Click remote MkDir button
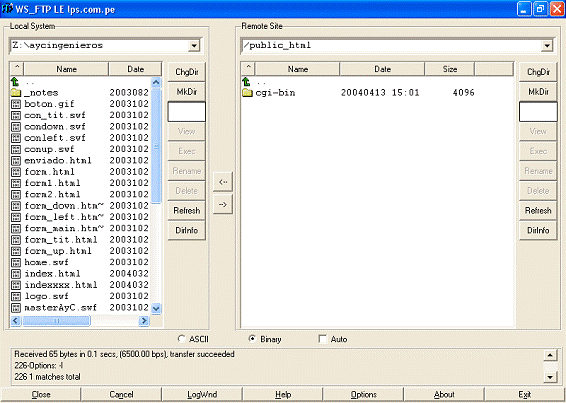 pos(538,92)
